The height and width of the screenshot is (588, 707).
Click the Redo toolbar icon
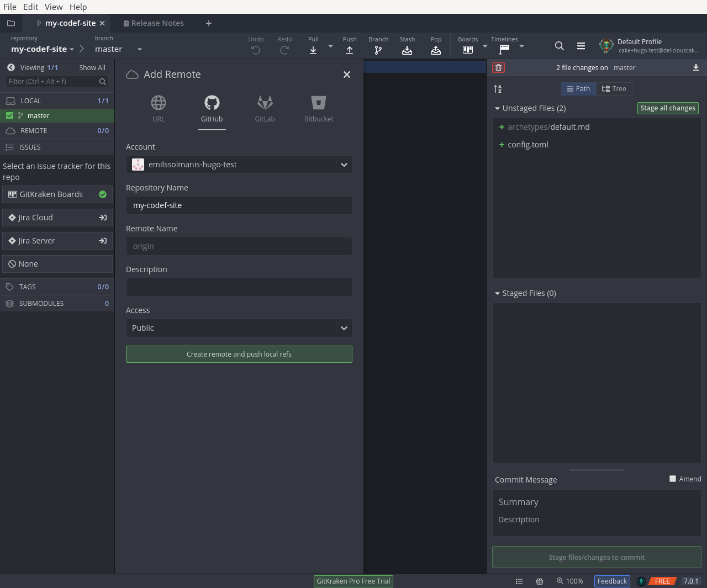click(x=284, y=50)
